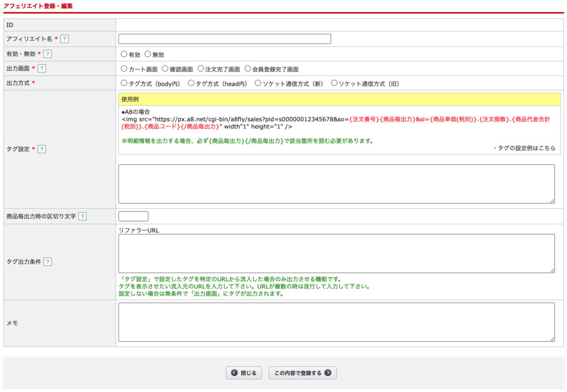The width and height of the screenshot is (567, 392).
Task: Click the 出力画面 help question icon
Action: (x=42, y=68)
